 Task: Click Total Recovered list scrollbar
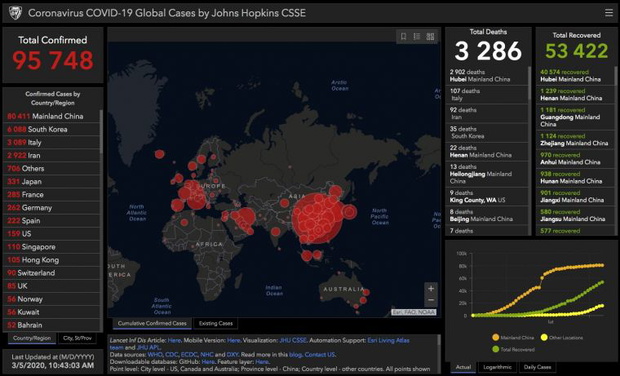coord(616,75)
